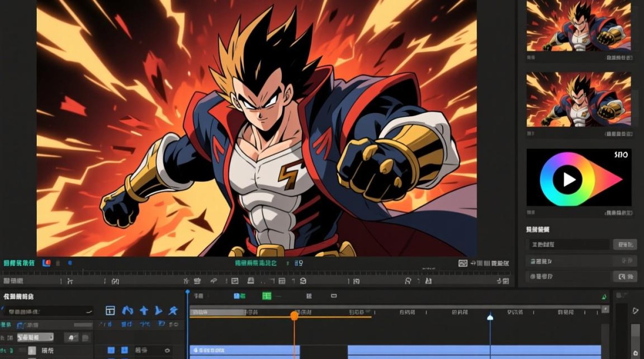Viewport: 644px width, 359px height.
Task: Click the white marker on the timeline ruler
Action: click(490, 316)
